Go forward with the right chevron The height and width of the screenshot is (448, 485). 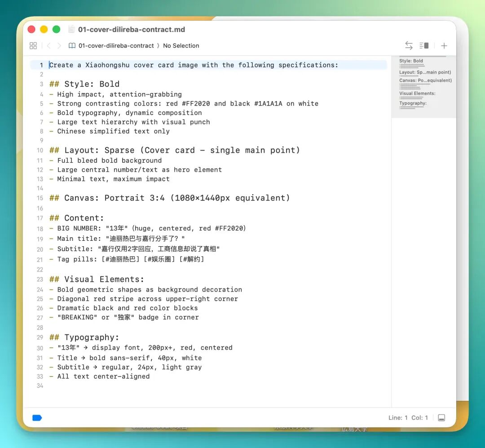(x=59, y=46)
